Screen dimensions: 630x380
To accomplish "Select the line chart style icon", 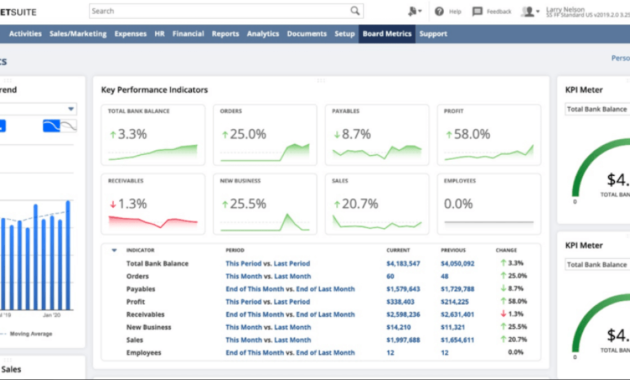I will [x=69, y=126].
